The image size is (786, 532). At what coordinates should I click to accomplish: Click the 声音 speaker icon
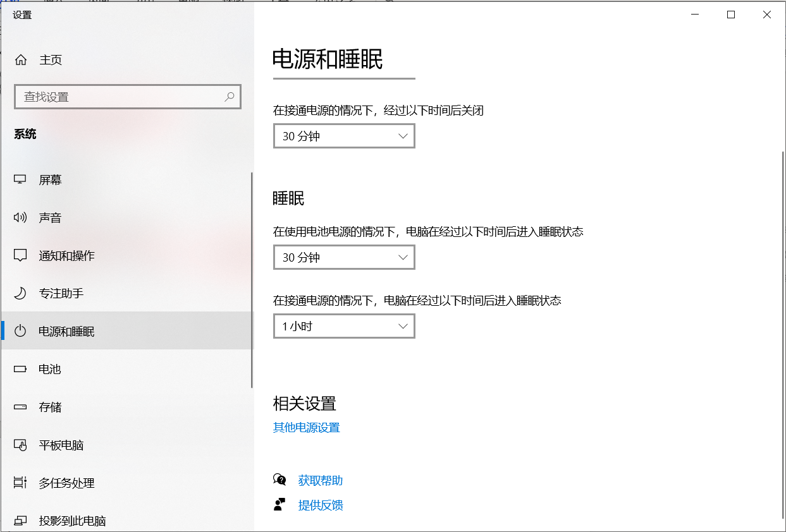[x=20, y=218]
